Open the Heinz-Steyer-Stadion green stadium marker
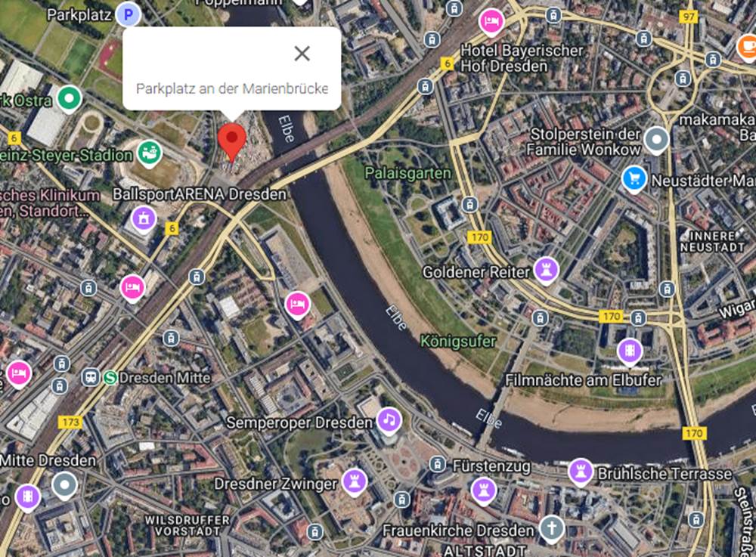This screenshot has height=557, width=756. [x=150, y=153]
